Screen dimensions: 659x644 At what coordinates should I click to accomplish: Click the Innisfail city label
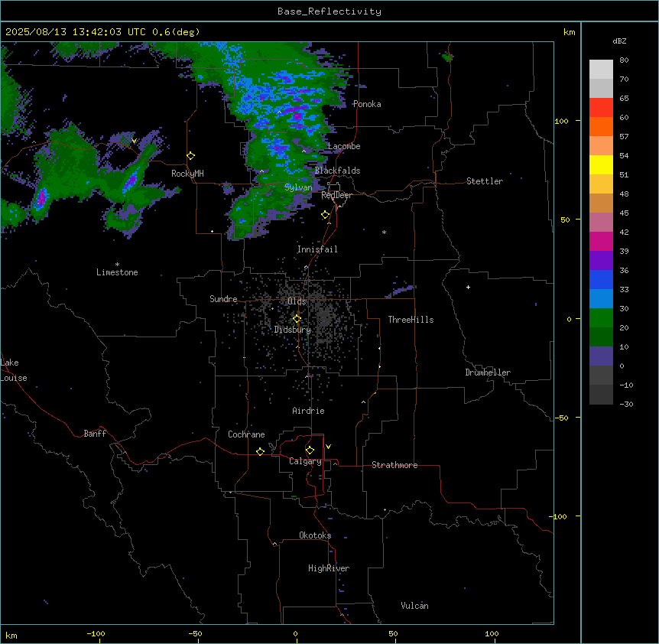[x=317, y=249]
